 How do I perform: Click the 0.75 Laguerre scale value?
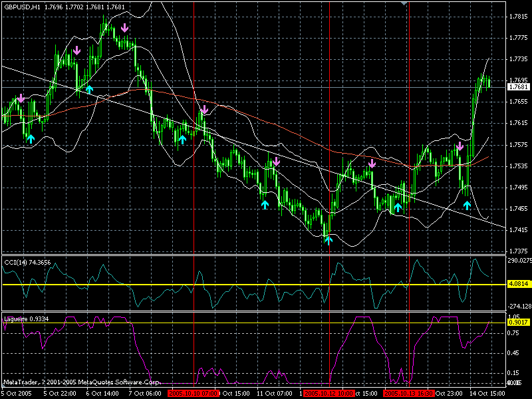tap(513, 333)
